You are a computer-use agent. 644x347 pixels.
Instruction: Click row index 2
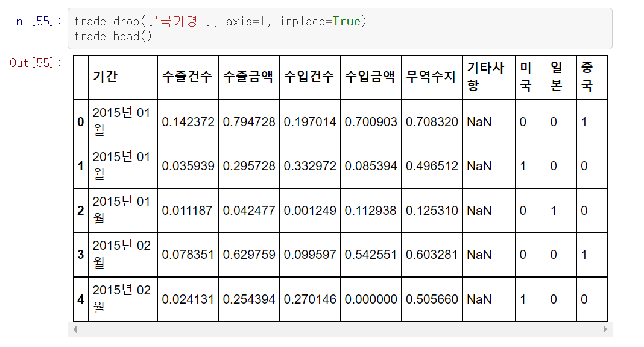(x=81, y=211)
